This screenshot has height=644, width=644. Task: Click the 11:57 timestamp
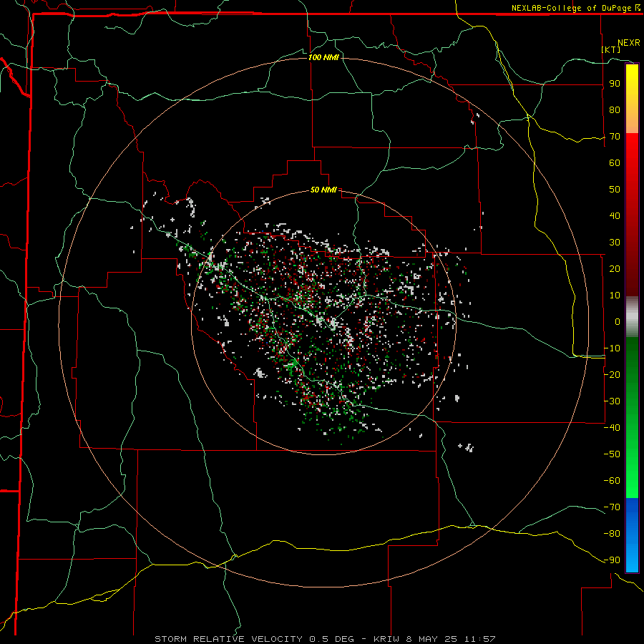point(480,639)
